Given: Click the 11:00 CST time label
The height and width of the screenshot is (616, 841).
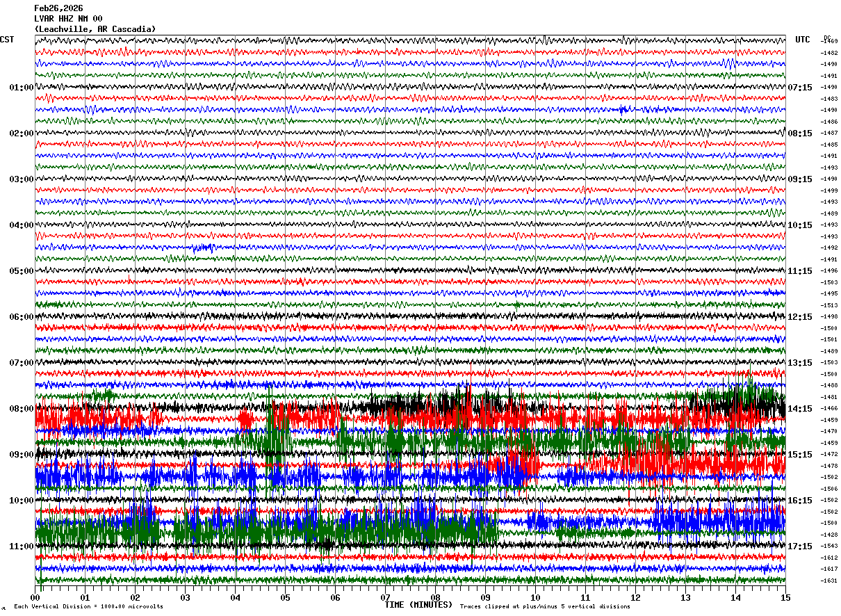Looking at the screenshot, I should pos(22,546).
